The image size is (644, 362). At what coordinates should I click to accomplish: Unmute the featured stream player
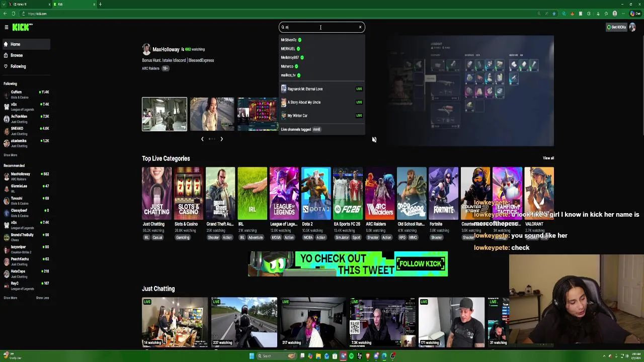(x=374, y=139)
